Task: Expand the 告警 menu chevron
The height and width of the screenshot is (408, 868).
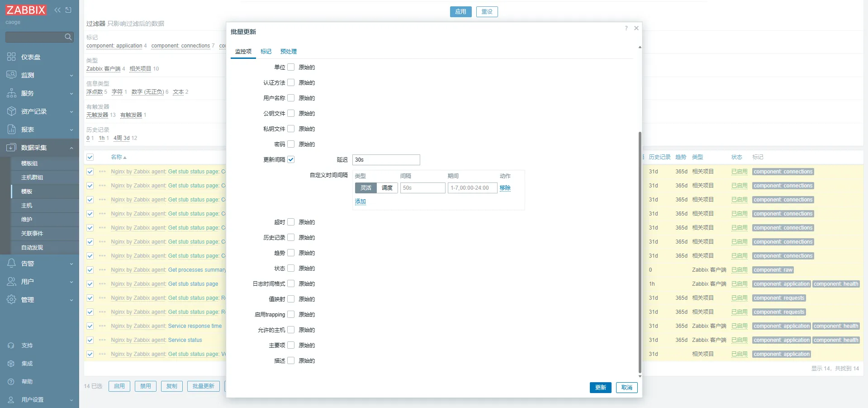Action: [x=71, y=264]
